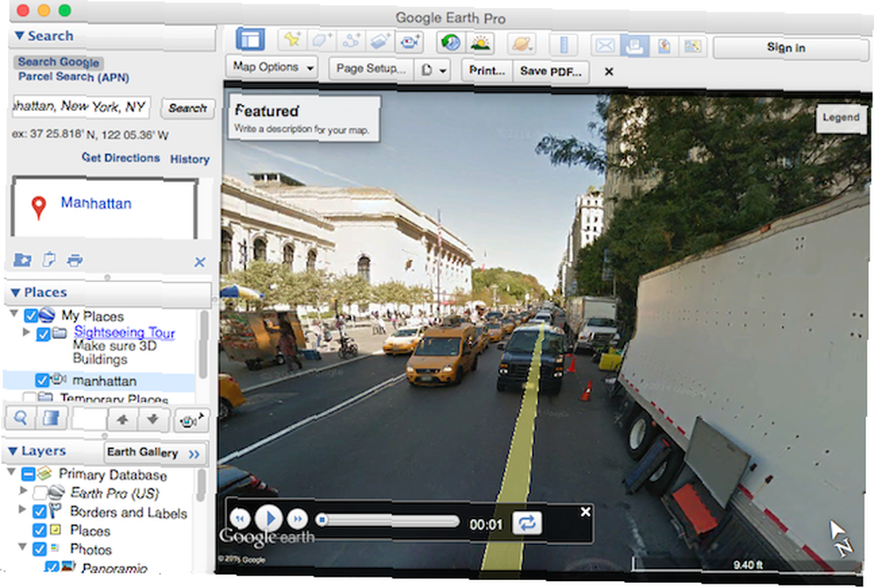The image size is (874, 588).
Task: Click the View in Google Maps icon
Action: tap(692, 45)
